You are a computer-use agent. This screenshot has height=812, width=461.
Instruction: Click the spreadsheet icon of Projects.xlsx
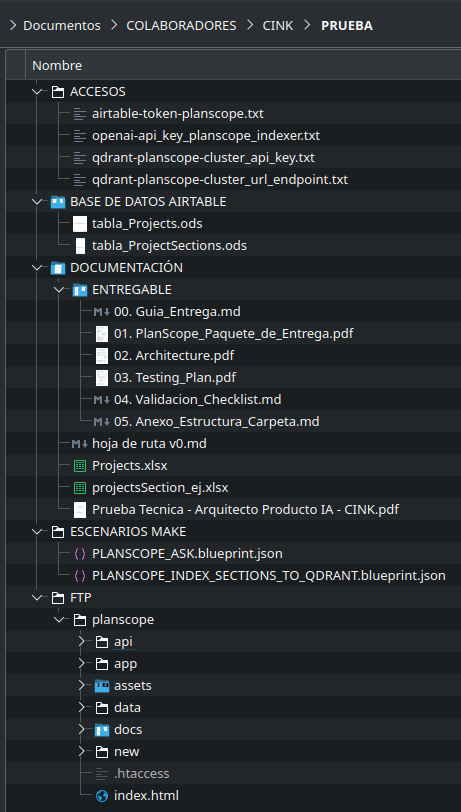[x=80, y=466]
